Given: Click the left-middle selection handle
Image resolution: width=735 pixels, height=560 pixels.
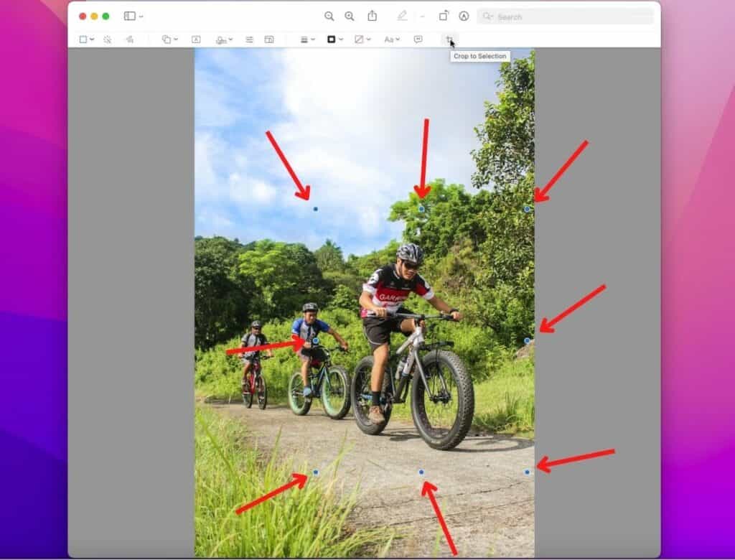Looking at the screenshot, I should coord(316,340).
